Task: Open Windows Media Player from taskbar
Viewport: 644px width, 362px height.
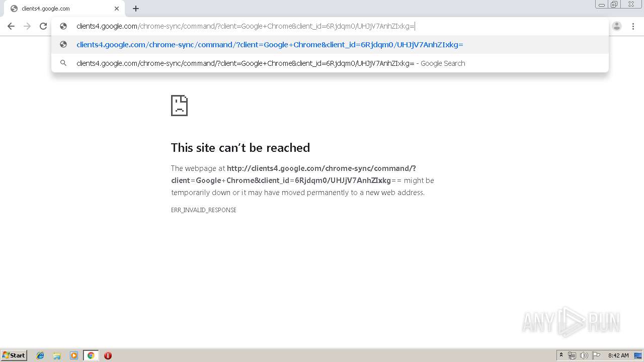Action: pyautogui.click(x=74, y=355)
